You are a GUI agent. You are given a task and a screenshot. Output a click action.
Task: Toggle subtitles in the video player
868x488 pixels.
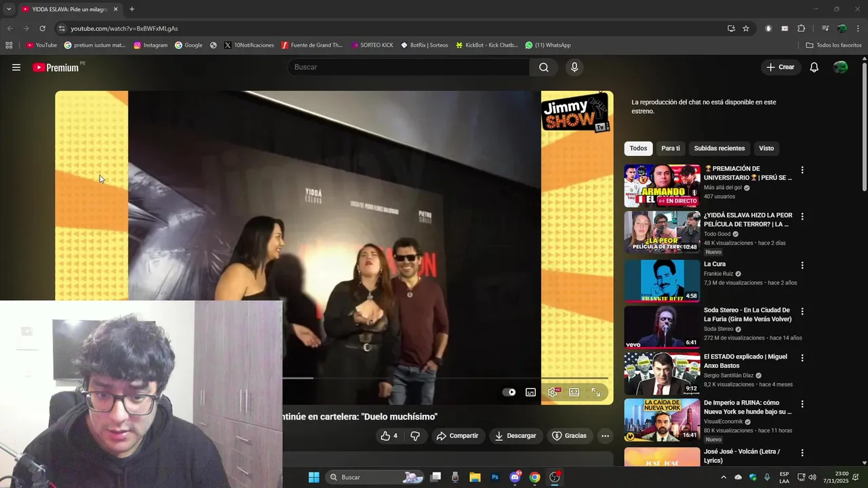[x=531, y=392]
